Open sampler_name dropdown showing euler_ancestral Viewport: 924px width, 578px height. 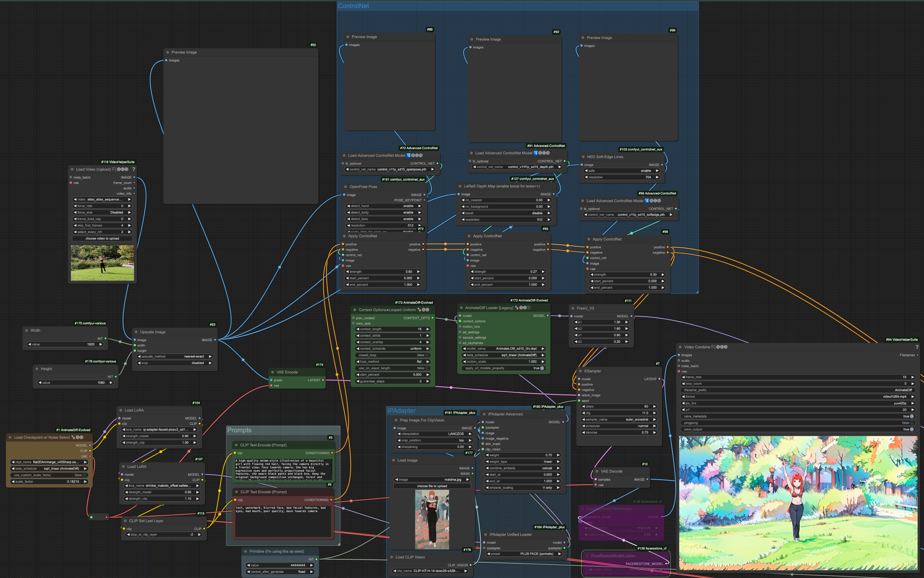pyautogui.click(x=618, y=419)
